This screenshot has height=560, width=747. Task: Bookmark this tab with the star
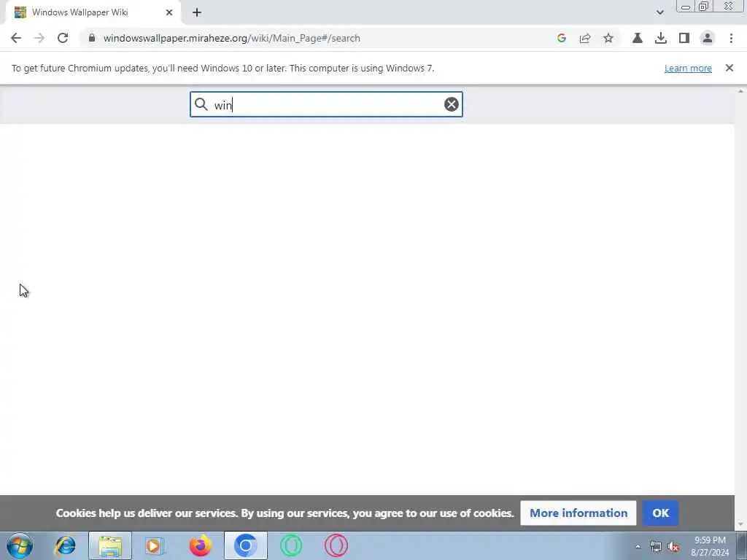click(x=608, y=38)
